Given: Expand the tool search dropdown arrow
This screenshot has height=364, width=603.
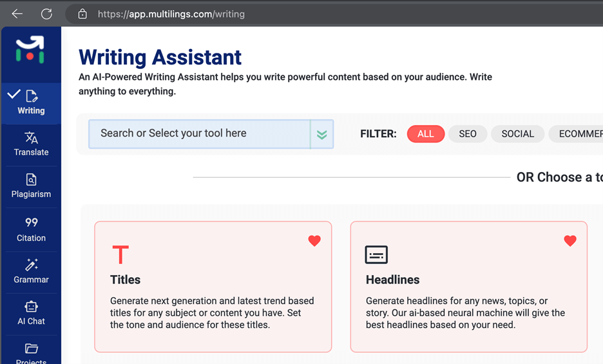Looking at the screenshot, I should (322, 134).
